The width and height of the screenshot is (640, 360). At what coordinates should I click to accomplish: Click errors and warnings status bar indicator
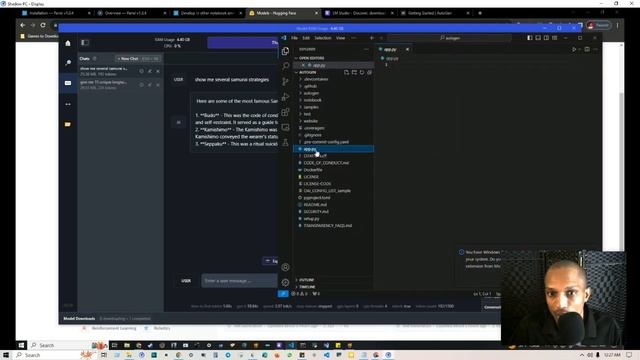coord(300,293)
